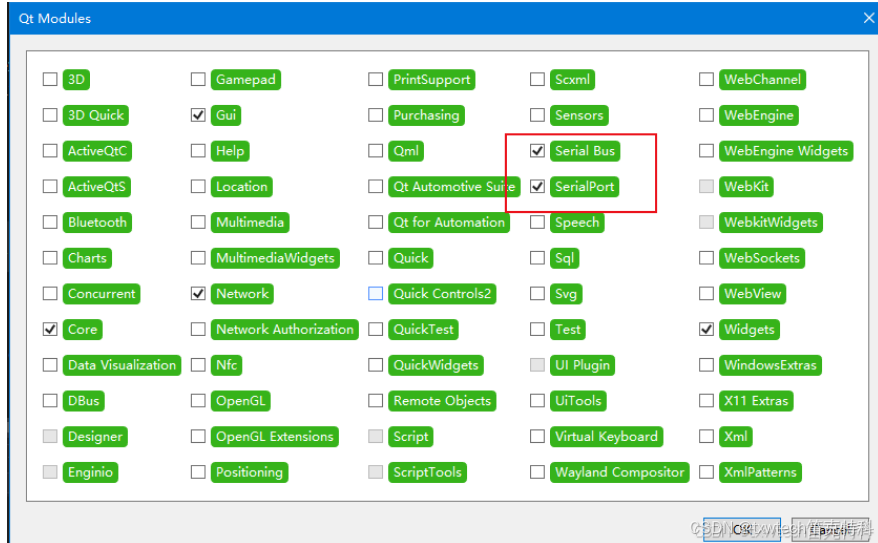Close the Qt Modules dialog
This screenshot has width=878, height=543.
[868, 18]
